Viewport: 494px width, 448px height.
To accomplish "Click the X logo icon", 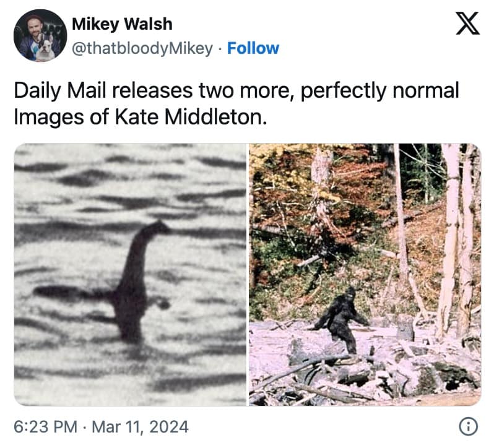I will click(x=469, y=25).
